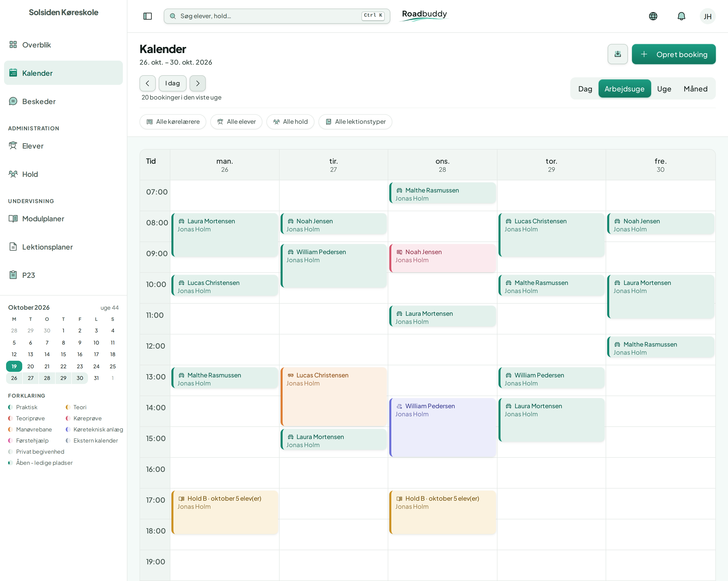Open notifications bell icon
Viewport: 728px width, 581px height.
click(x=681, y=16)
